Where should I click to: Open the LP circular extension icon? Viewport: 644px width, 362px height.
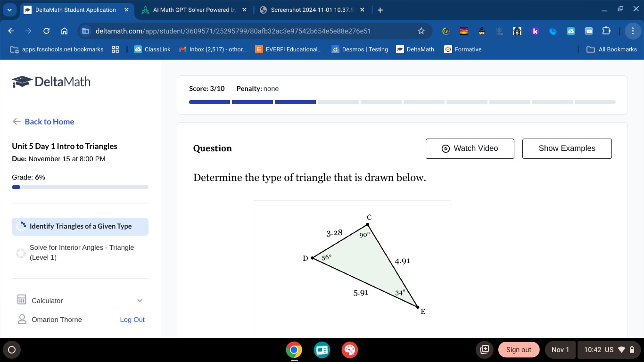coord(446,31)
